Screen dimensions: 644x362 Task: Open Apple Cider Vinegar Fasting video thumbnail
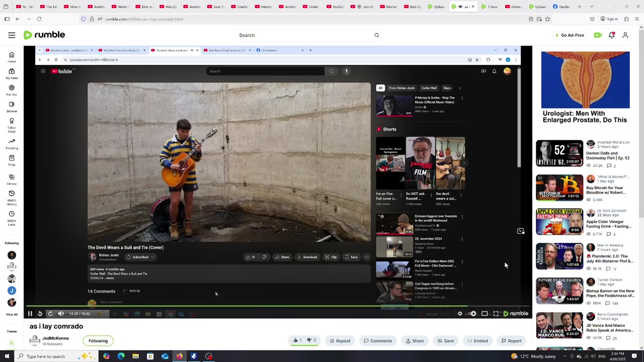(x=559, y=222)
